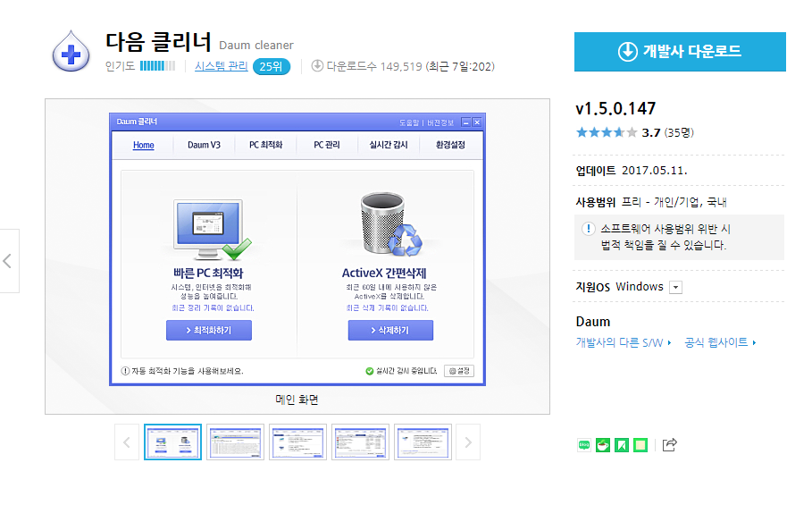This screenshot has width=812, height=505.
Task: Click the 삭제하기 button
Action: coord(390,331)
